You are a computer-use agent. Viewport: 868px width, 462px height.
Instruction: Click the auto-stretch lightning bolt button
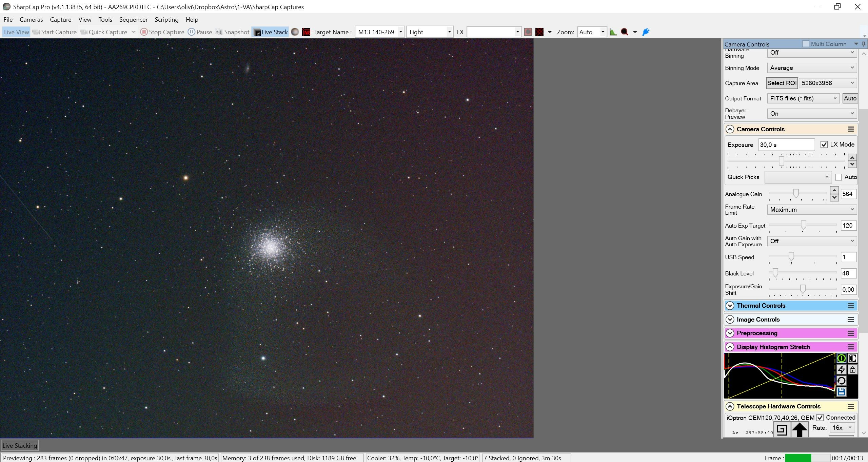[x=841, y=369]
